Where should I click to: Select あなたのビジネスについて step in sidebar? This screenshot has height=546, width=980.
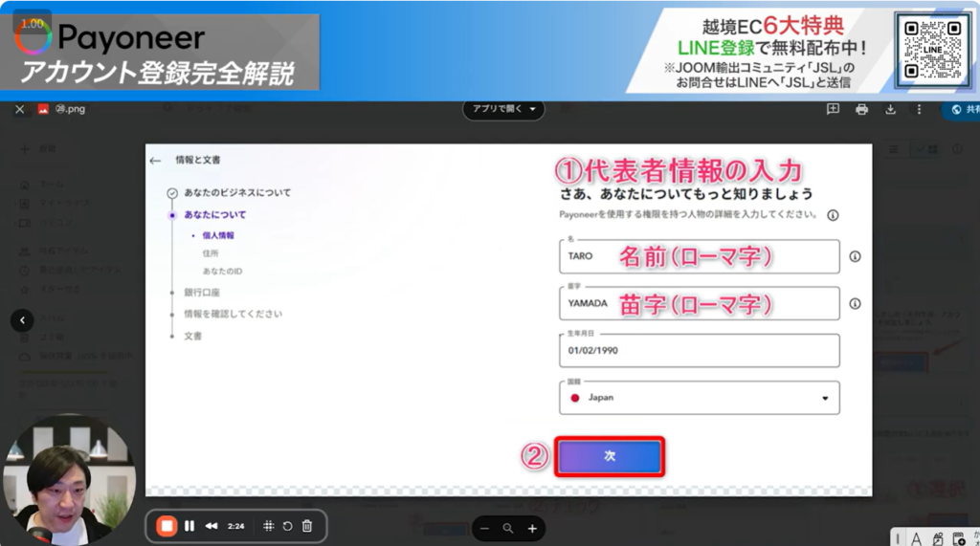point(237,192)
